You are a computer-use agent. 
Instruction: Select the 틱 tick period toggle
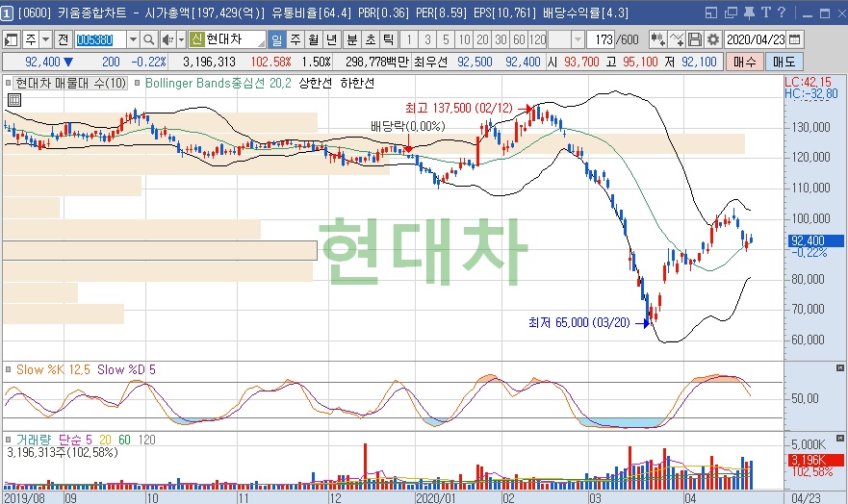click(x=389, y=39)
